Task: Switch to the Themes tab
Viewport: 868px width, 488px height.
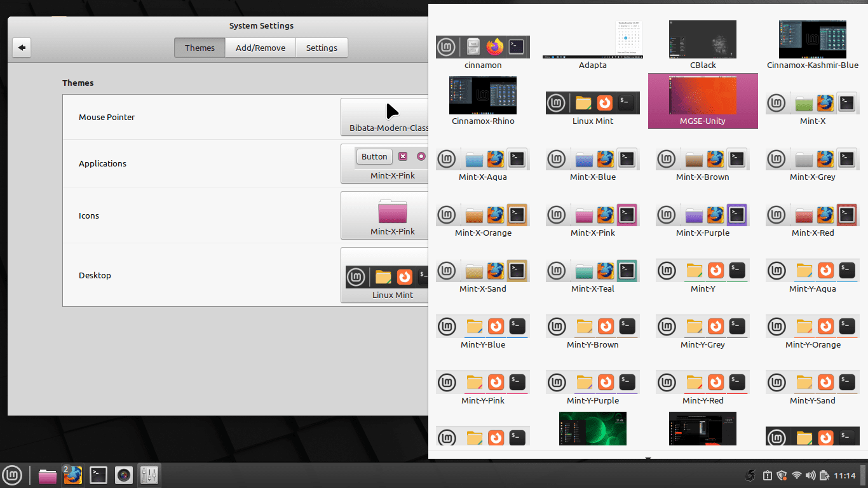Action: [200, 48]
